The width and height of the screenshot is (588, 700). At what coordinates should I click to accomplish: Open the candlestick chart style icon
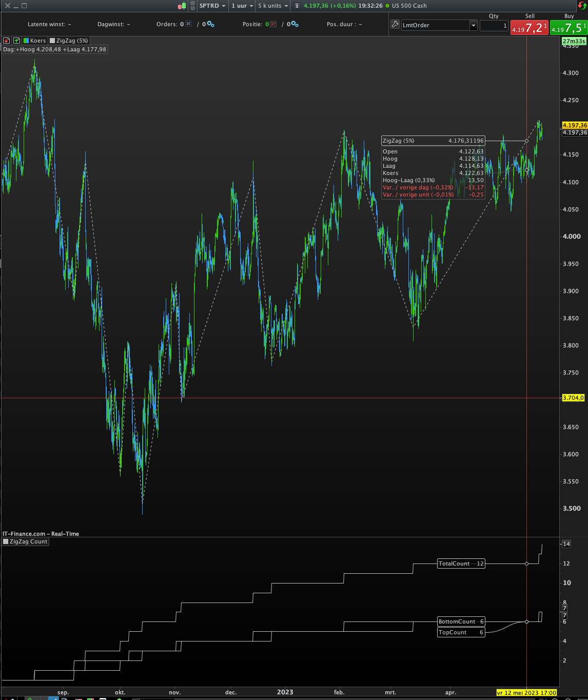(x=182, y=6)
